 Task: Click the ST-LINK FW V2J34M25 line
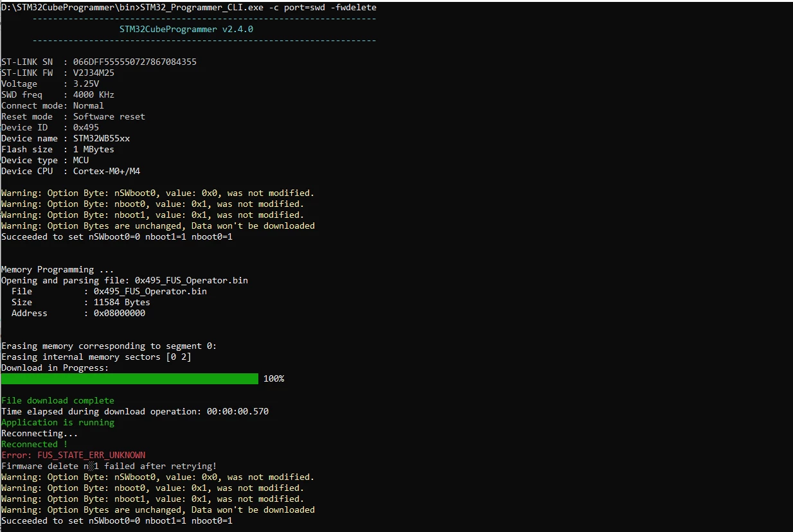[x=58, y=73]
